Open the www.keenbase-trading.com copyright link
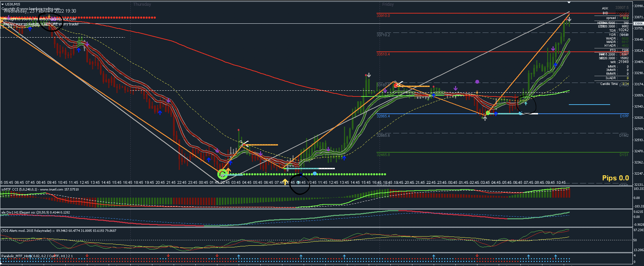The height and width of the screenshot is (266, 644). click(40, 8)
